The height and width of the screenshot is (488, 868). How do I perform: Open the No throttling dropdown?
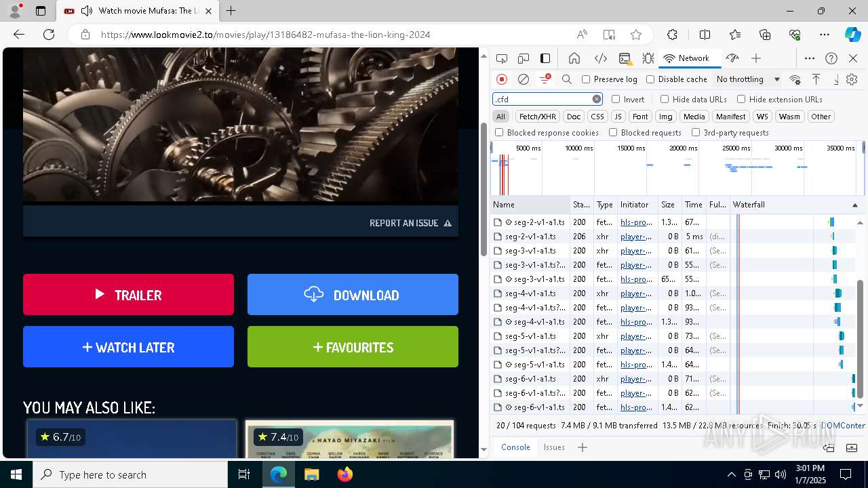click(748, 79)
